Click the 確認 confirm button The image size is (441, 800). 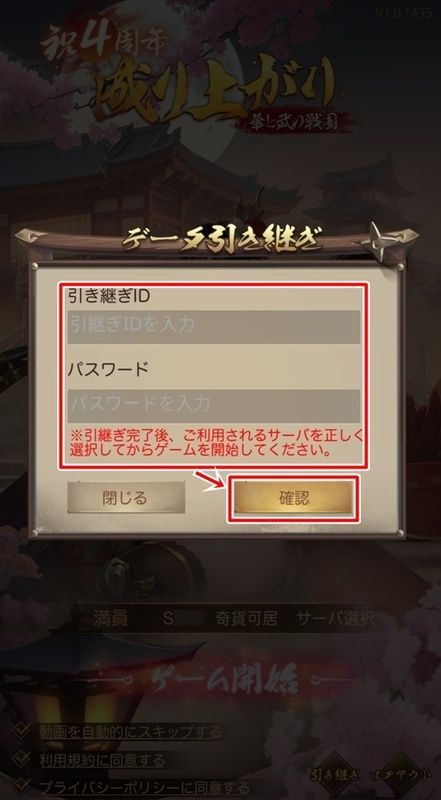click(x=293, y=497)
